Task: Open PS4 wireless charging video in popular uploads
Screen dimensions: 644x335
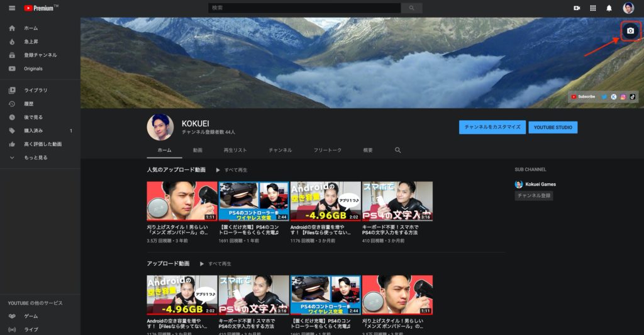Action: [x=254, y=202]
